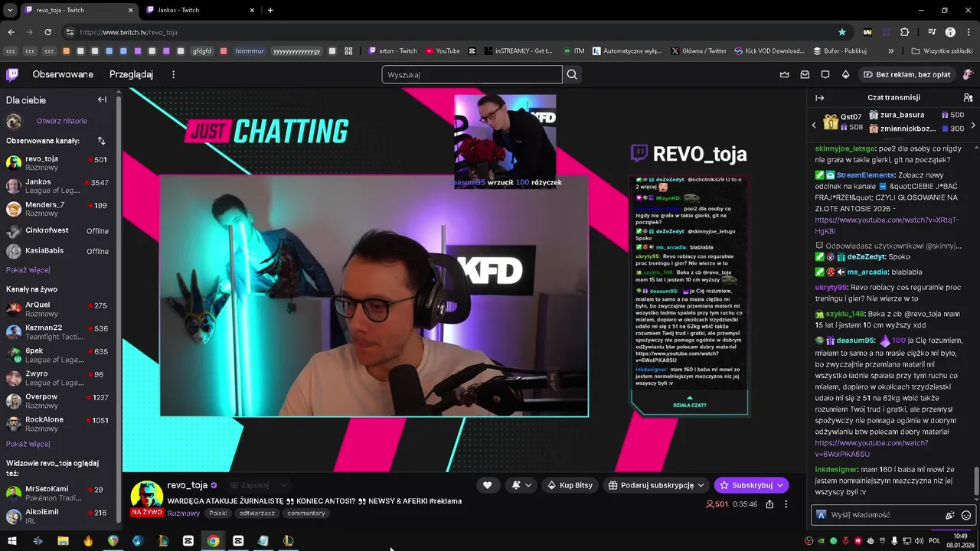Click the Rozmowy category link under title

click(183, 514)
